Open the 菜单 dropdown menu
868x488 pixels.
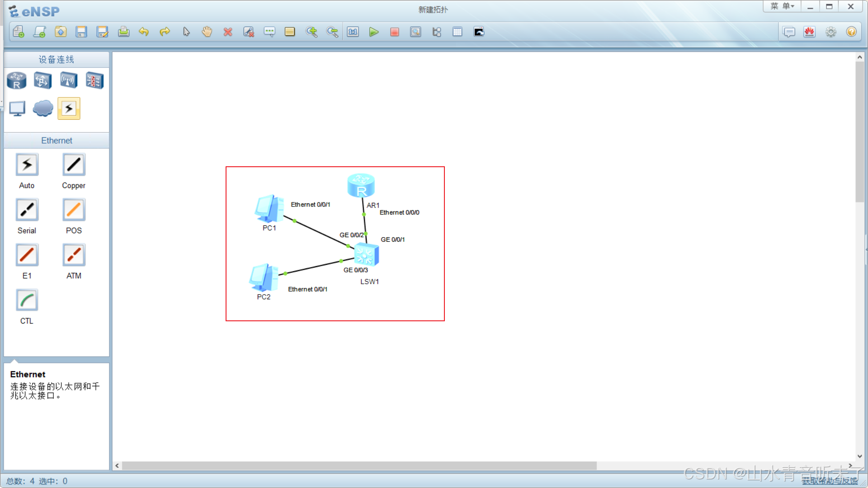782,6
